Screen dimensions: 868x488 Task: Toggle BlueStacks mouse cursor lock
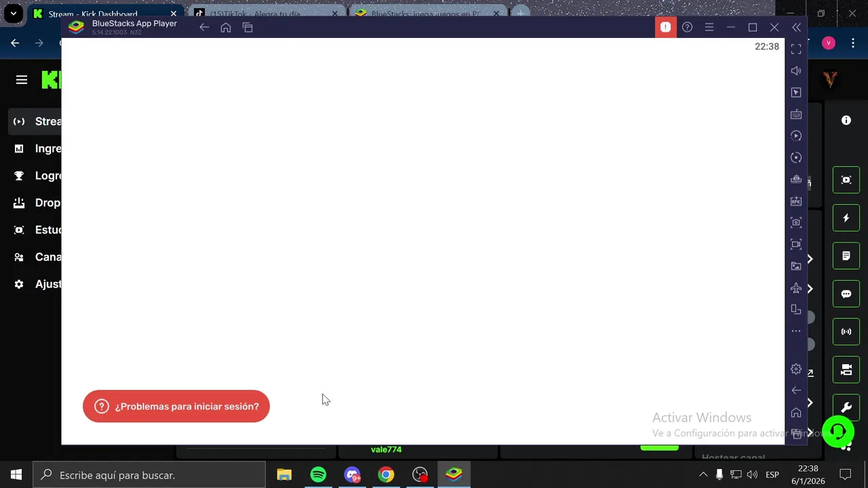tap(796, 92)
